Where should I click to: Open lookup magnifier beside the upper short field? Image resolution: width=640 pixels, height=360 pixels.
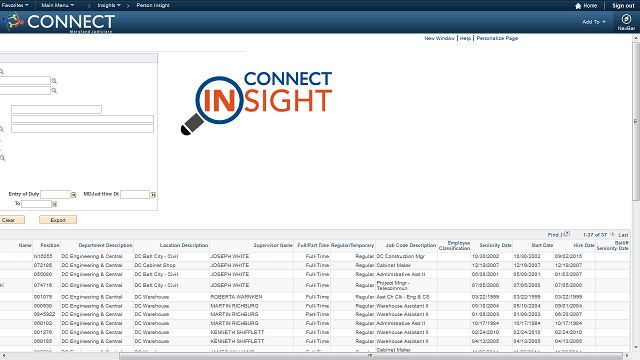54,81
